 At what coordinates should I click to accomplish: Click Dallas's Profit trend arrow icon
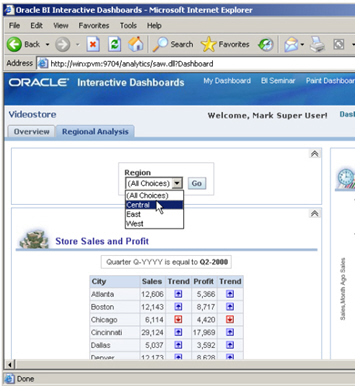point(230,345)
